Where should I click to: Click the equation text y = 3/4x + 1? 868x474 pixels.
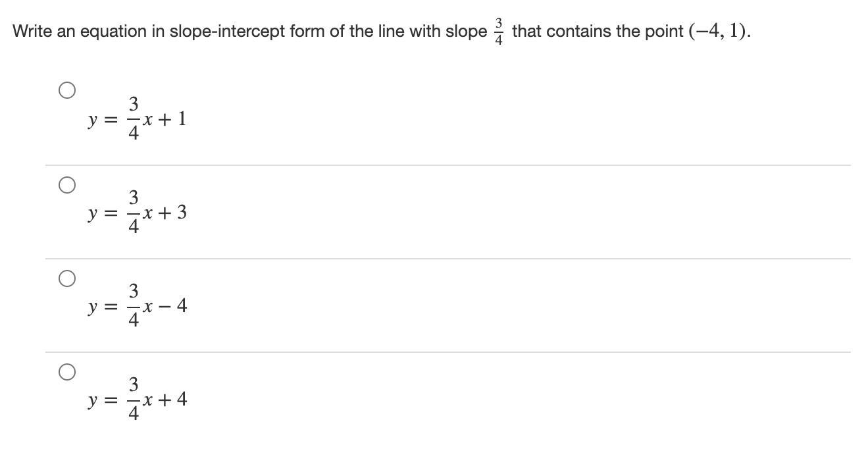138,119
